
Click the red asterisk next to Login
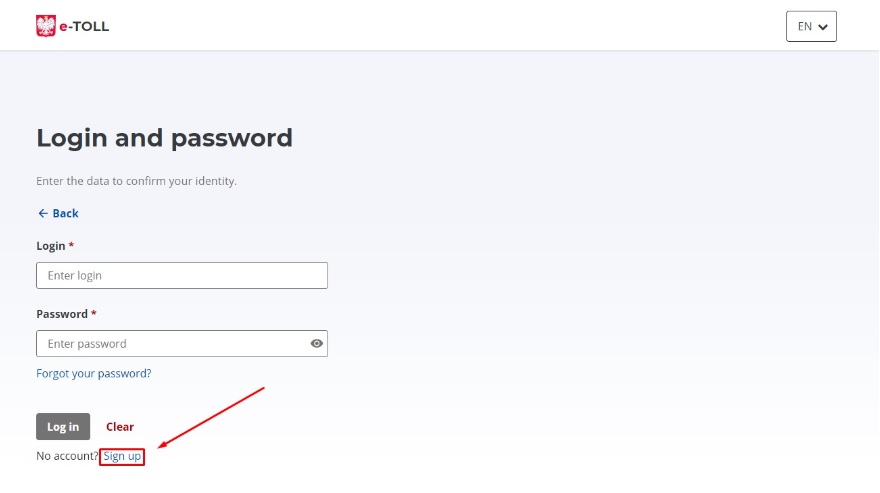71,245
